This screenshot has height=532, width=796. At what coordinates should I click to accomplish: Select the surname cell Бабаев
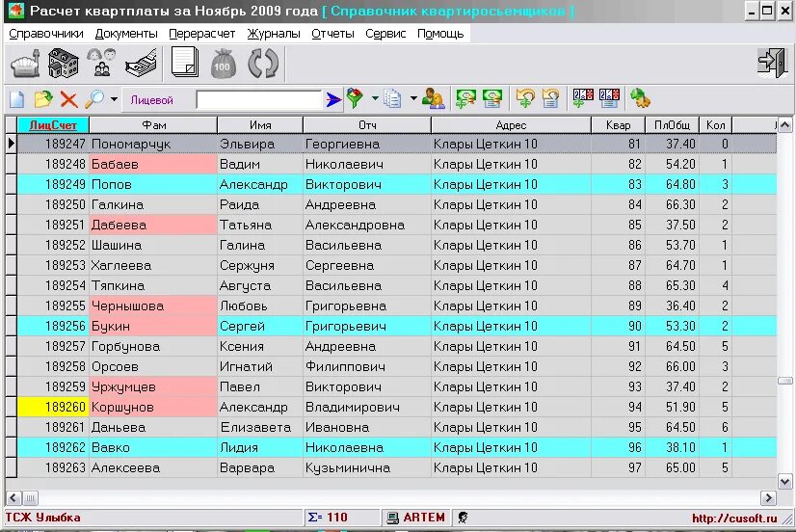tap(153, 164)
